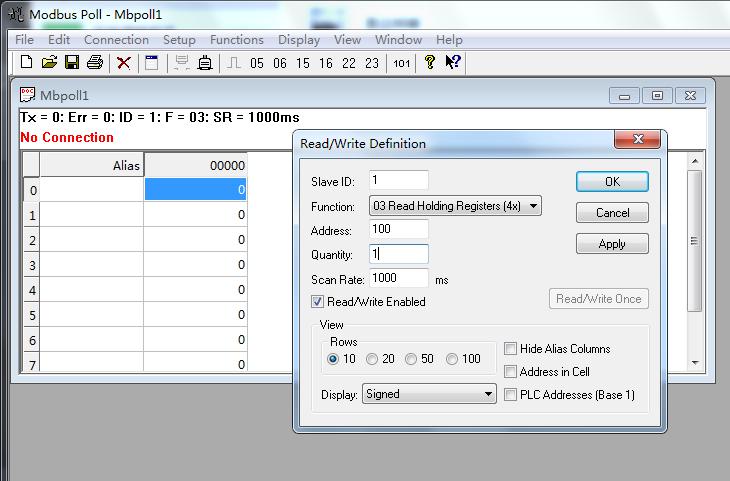The height and width of the screenshot is (481, 730).
Task: Click function 16 write registers toolbar button
Action: (326, 63)
